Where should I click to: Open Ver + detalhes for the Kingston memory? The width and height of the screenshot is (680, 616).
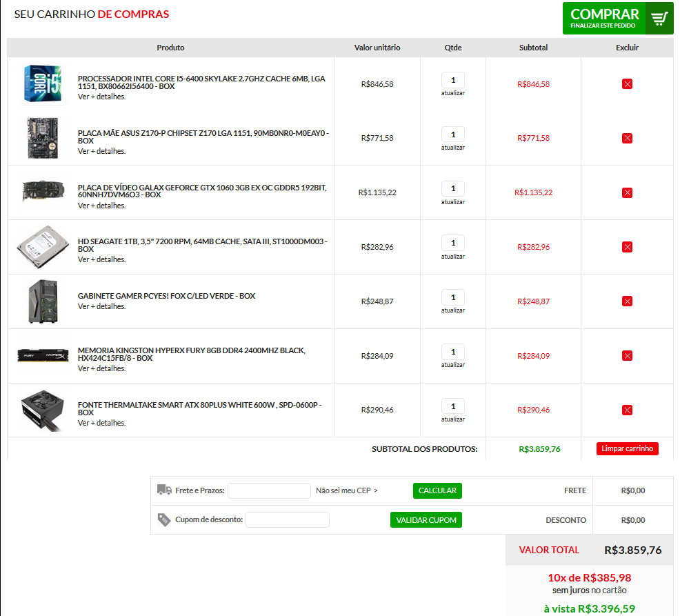click(x=102, y=368)
